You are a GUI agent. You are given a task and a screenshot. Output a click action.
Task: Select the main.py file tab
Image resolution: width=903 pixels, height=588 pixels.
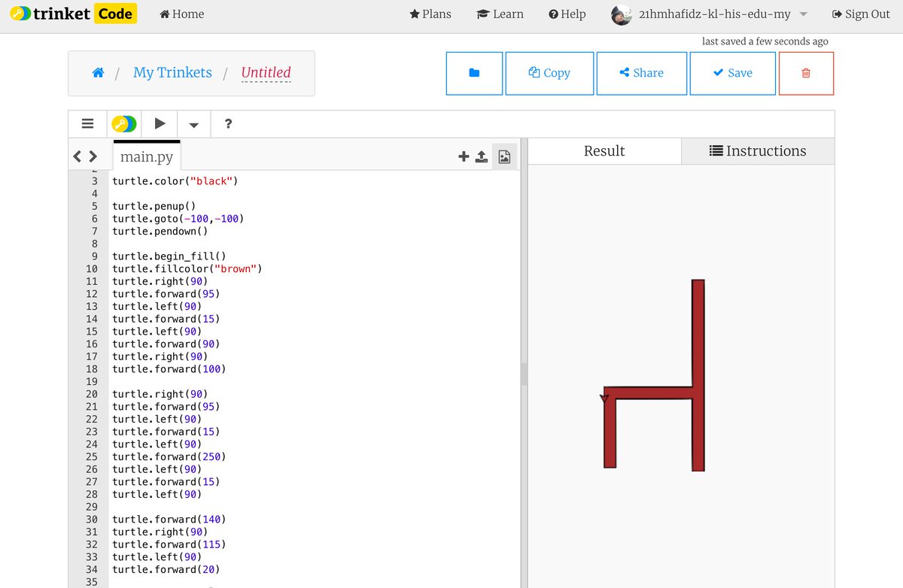147,156
